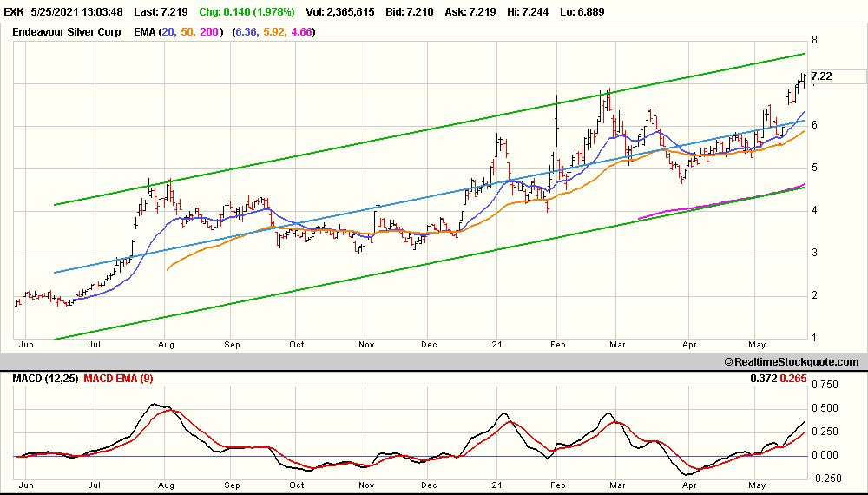Screen dimensions: 868x495
Task: Select the 5.92 EMA value
Action: tap(274, 32)
